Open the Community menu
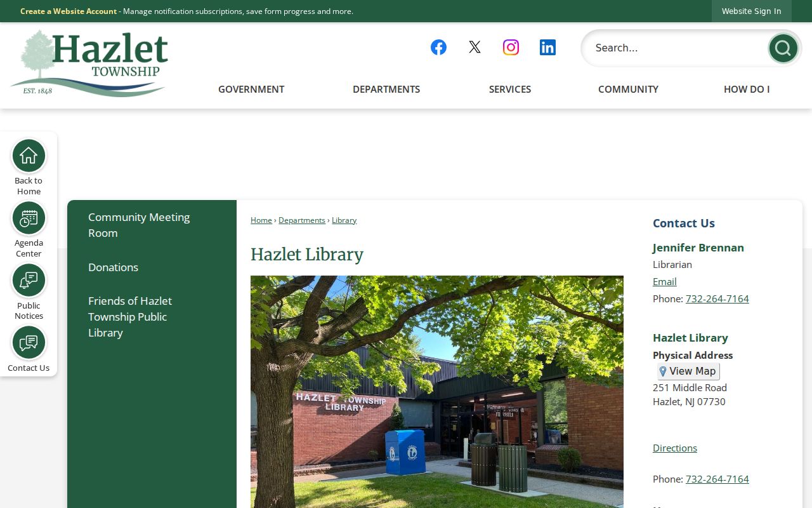This screenshot has width=812, height=508. [628, 90]
